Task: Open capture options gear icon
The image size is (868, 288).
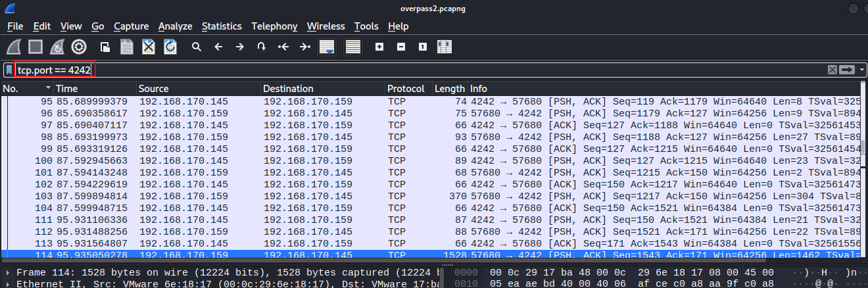Action: coord(79,47)
